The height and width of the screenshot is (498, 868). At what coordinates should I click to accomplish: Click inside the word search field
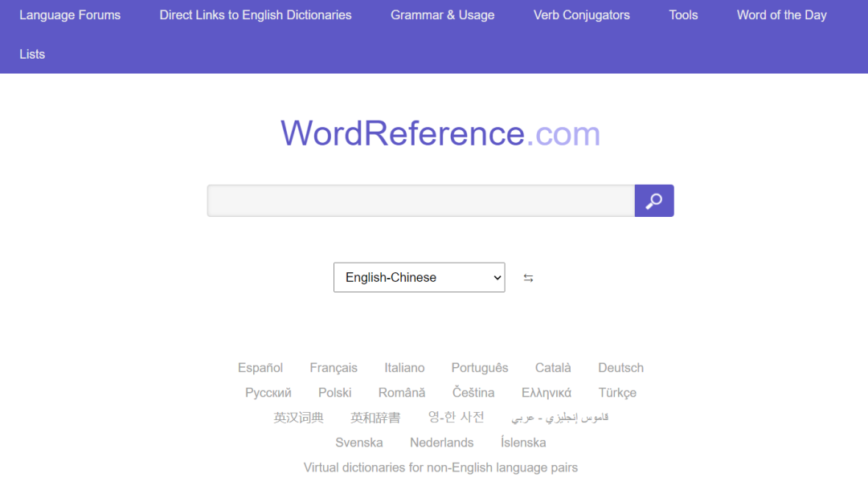pos(420,201)
